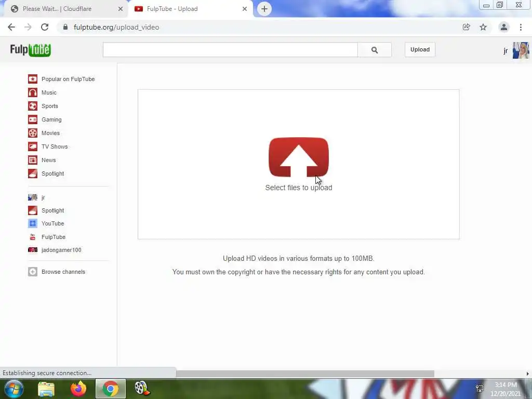Click the scrollbar right arrow
Screen dimensions: 532x399
click(528, 374)
